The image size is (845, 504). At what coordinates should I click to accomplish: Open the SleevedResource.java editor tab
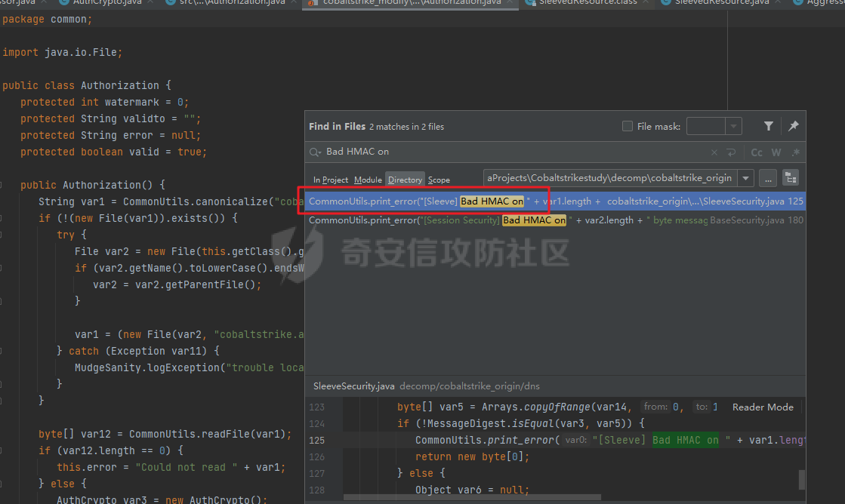pyautogui.click(x=722, y=3)
